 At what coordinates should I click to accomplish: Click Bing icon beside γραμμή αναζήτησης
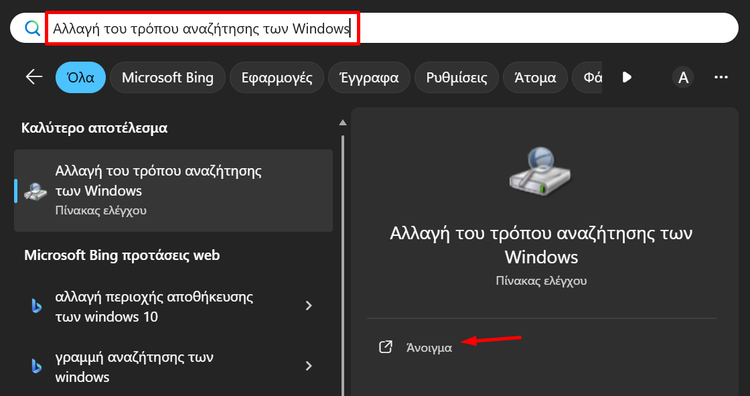point(36,367)
